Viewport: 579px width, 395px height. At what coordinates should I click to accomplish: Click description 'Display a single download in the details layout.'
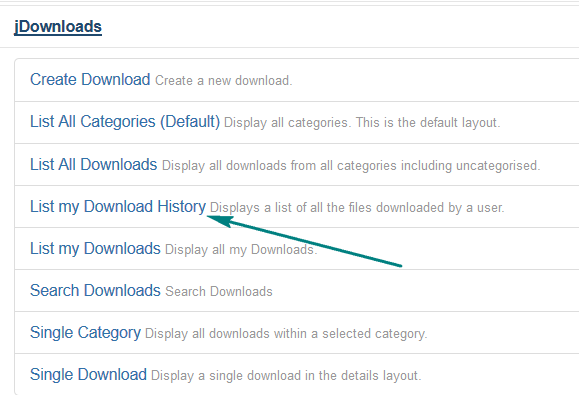[286, 376]
